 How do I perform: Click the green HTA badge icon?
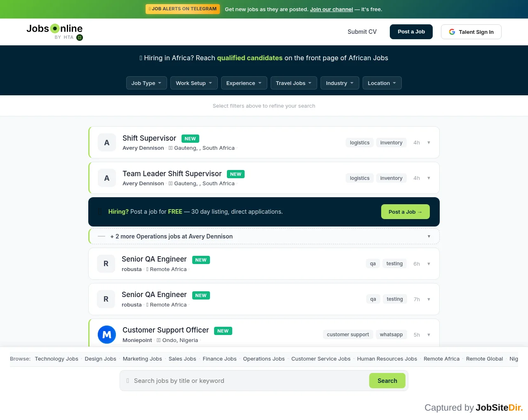(80, 38)
